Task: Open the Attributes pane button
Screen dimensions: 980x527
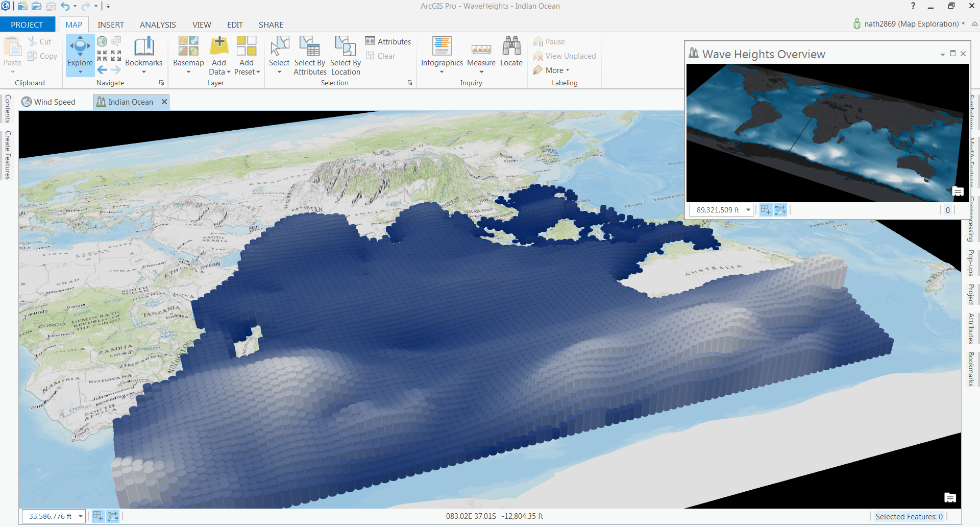Action: click(x=388, y=42)
